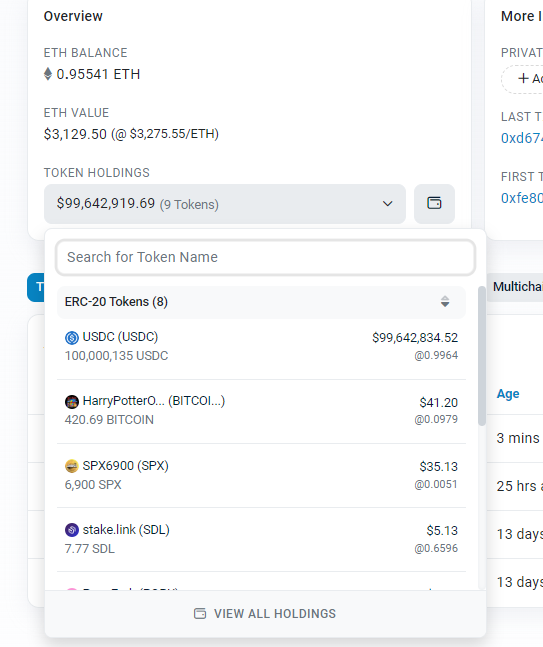Click the 7.77 SDL amount
Image resolution: width=543 pixels, height=647 pixels.
(90, 549)
